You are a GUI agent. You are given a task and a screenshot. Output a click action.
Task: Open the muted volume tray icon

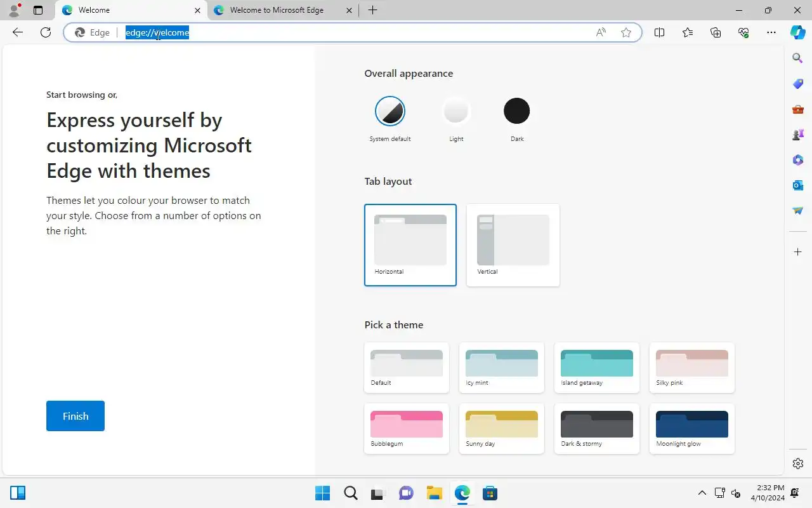pos(736,493)
